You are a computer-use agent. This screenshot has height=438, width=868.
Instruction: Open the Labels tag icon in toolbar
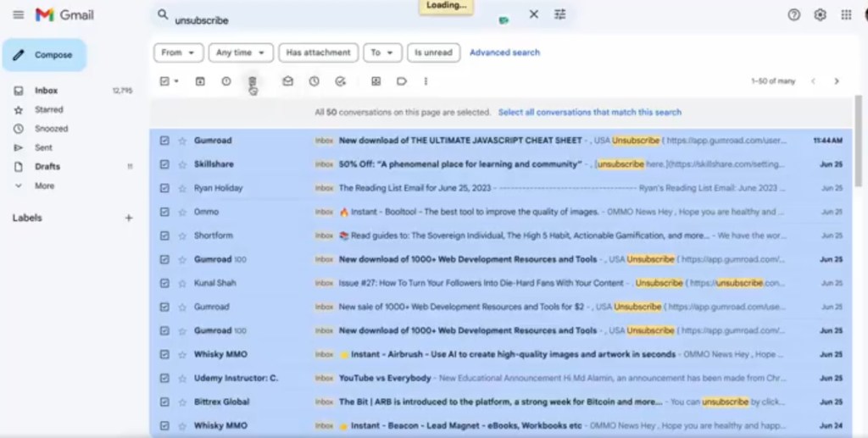pos(402,81)
